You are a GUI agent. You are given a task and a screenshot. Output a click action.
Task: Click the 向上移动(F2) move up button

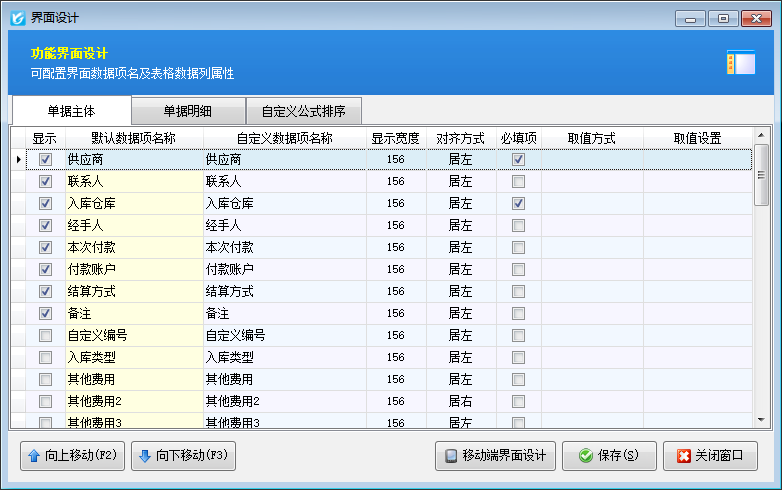tap(72, 456)
